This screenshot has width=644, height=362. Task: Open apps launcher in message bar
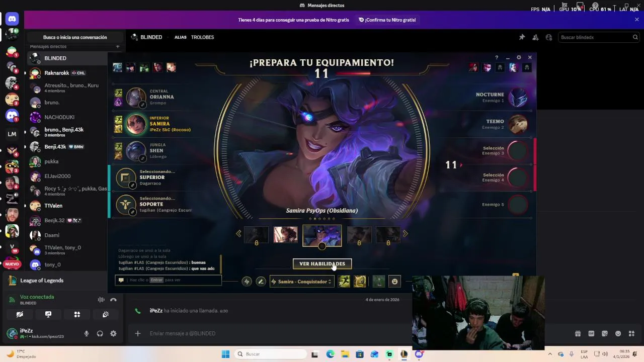click(x=631, y=333)
